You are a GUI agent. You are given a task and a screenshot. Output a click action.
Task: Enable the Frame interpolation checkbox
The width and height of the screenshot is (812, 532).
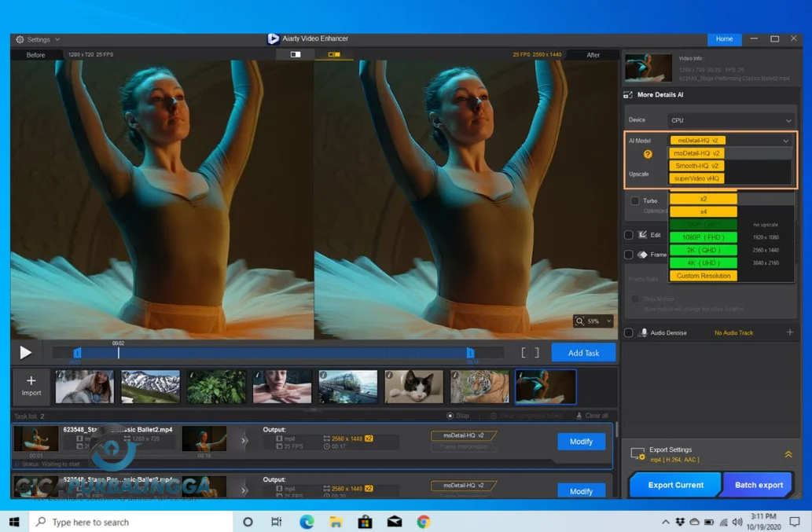629,255
